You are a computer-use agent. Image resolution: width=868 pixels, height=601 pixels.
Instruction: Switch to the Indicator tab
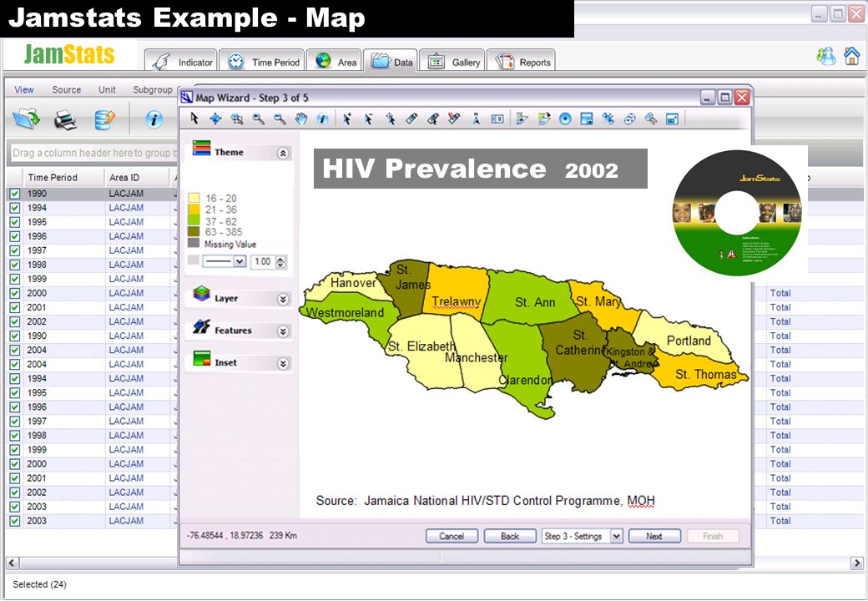(181, 62)
